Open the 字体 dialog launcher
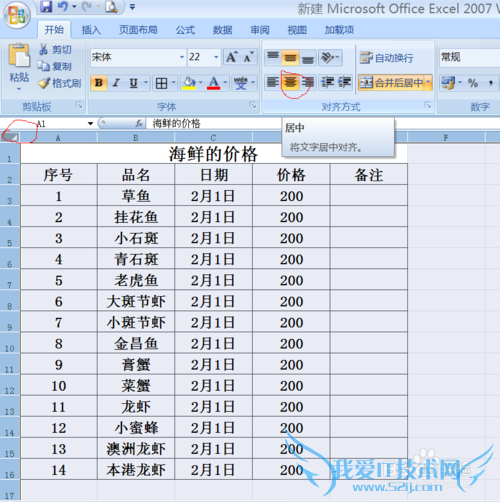The image size is (500, 502). 253,105
